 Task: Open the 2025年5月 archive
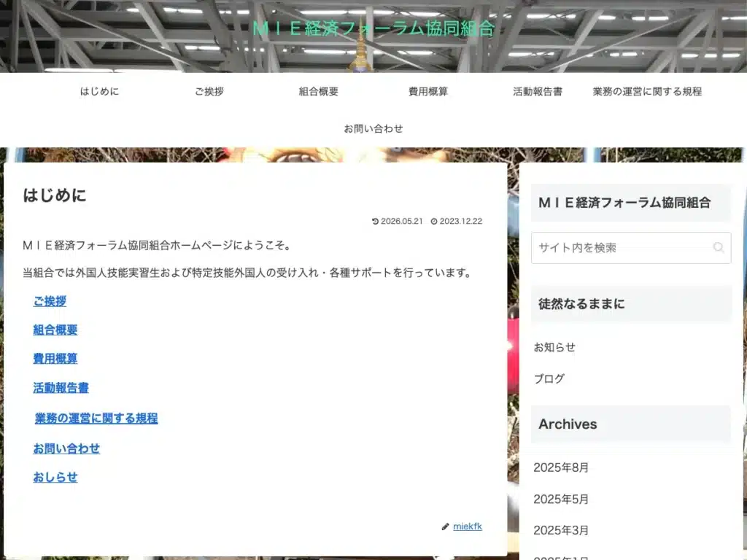tap(561, 499)
